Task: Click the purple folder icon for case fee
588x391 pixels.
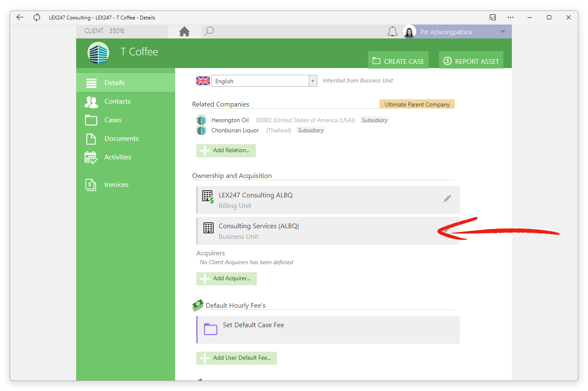Action: point(211,329)
